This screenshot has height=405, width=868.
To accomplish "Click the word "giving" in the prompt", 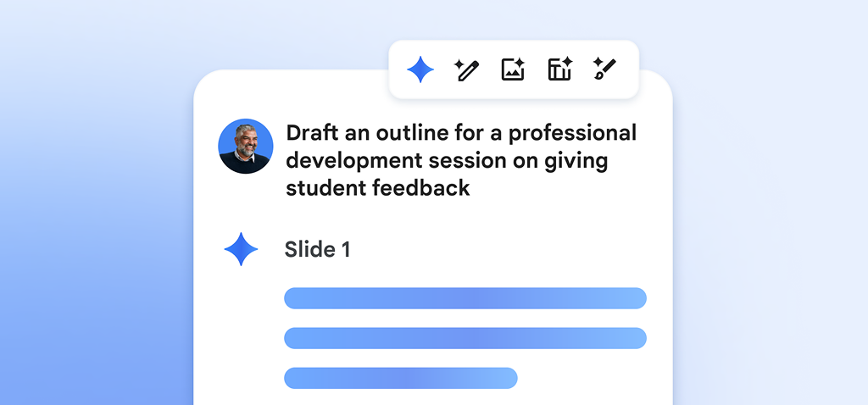I will 578,161.
